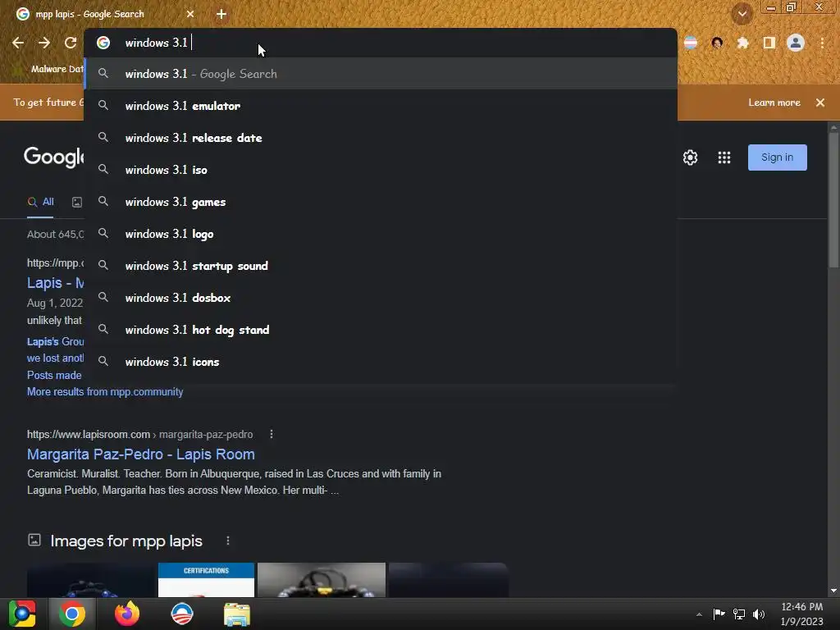This screenshot has height=630, width=840.
Task: Open the Start button on the taskbar
Action: coord(22,614)
